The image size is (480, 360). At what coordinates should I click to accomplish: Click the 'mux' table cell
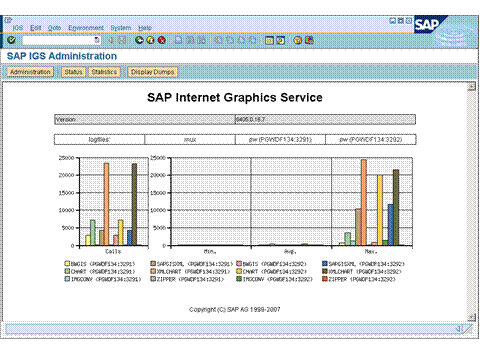[190, 139]
